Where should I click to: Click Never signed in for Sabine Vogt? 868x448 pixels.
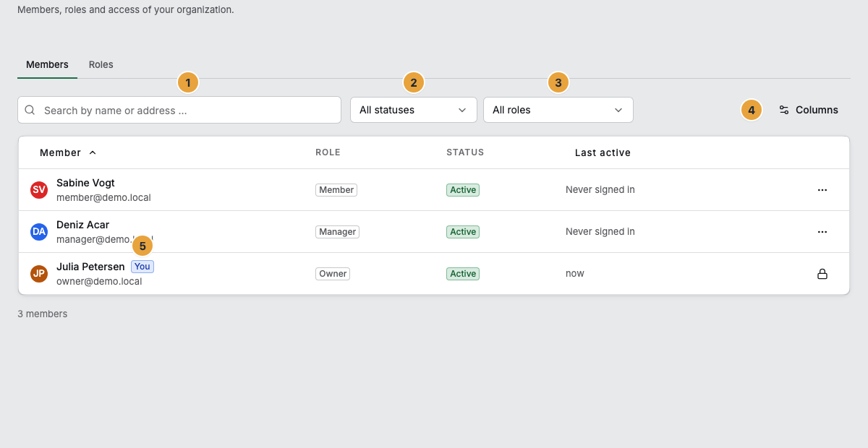(x=600, y=190)
